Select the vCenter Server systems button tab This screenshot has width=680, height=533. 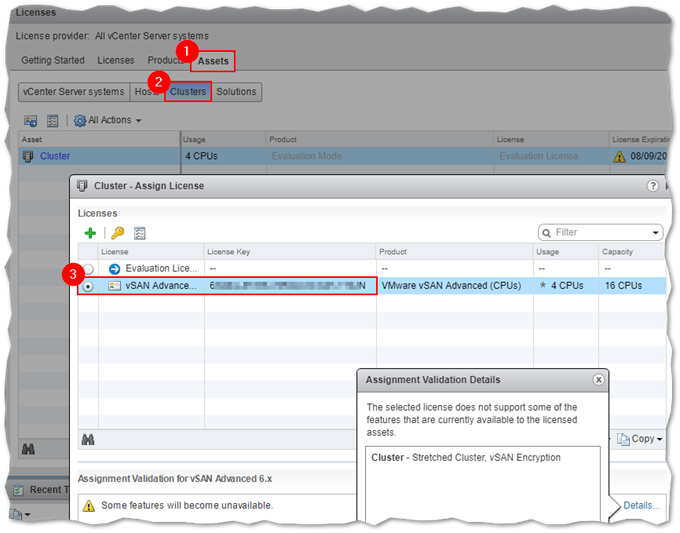click(74, 92)
